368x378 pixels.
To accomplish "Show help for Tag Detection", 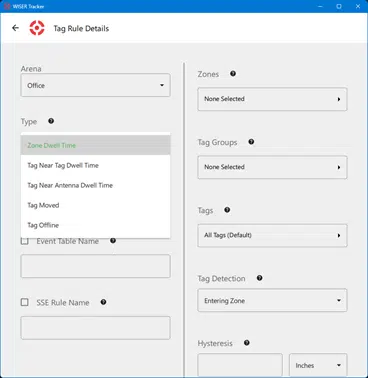I will click(x=259, y=278).
